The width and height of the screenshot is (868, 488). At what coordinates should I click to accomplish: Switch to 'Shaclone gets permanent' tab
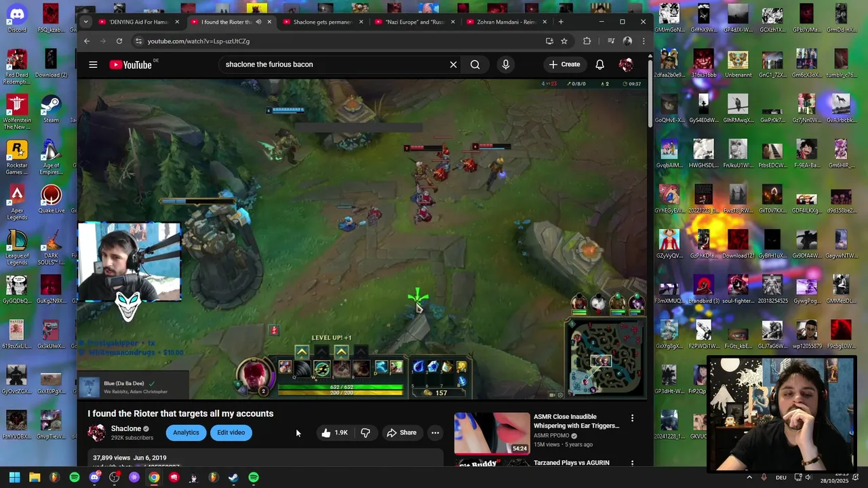coord(323,22)
